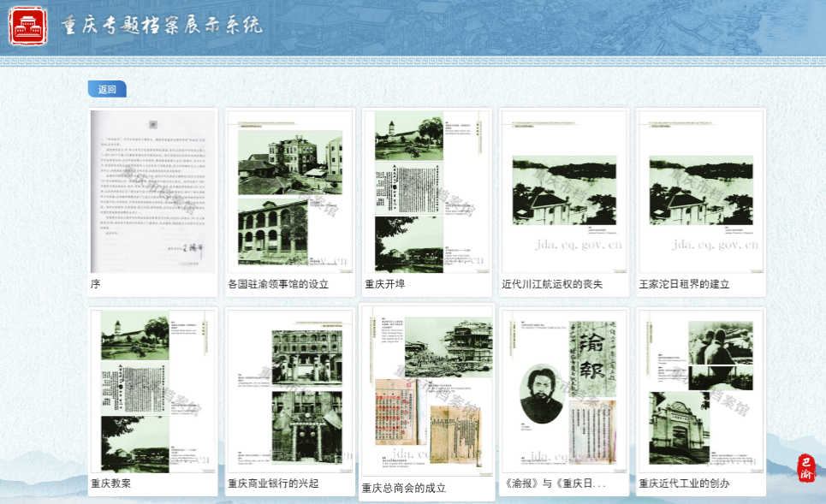
Task: Open the 重庆开埠 thumbnail image
Action: [x=427, y=191]
